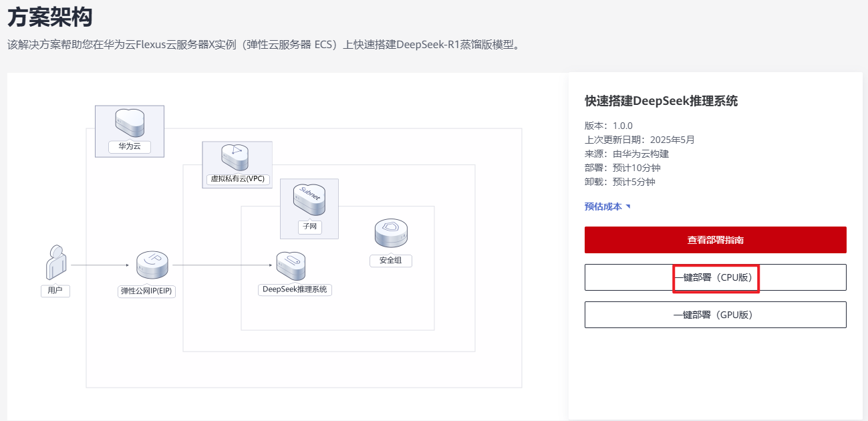Click the security group shield icon

391,234
